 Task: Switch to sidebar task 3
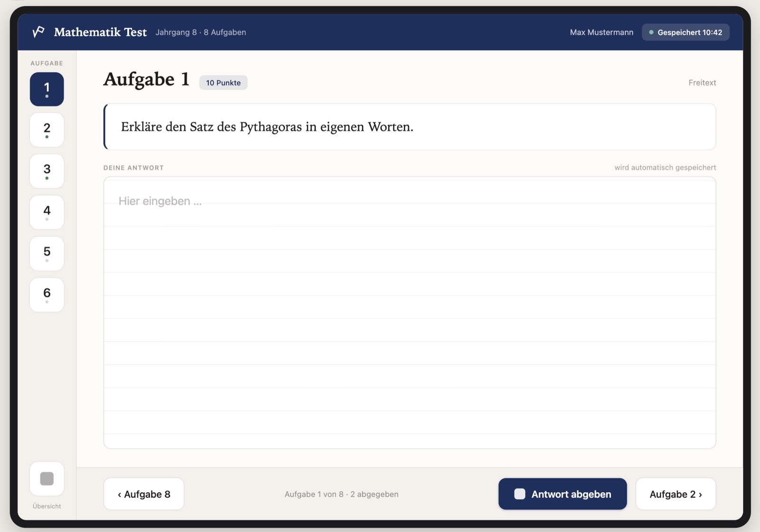pos(47,171)
